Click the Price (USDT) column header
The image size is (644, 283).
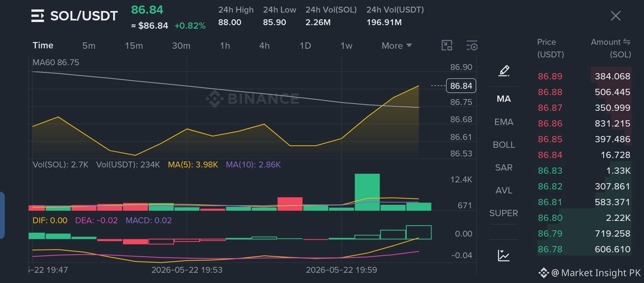point(551,48)
